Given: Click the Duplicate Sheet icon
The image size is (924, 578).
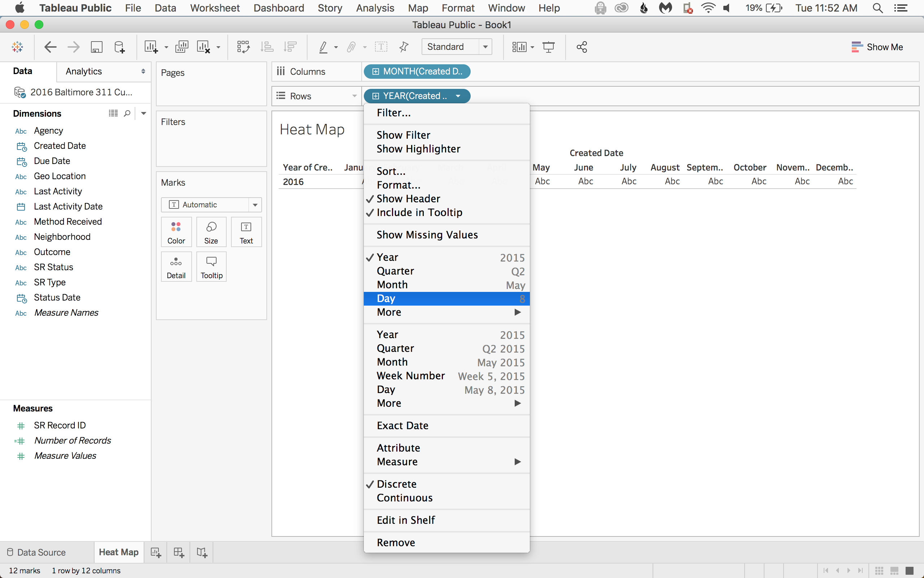Looking at the screenshot, I should [x=182, y=47].
